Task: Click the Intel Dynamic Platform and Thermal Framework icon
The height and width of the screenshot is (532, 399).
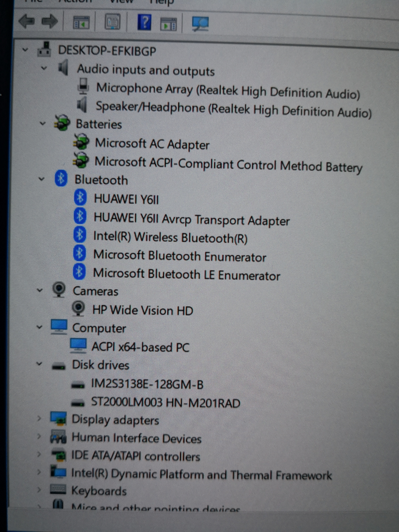Action: 58,472
